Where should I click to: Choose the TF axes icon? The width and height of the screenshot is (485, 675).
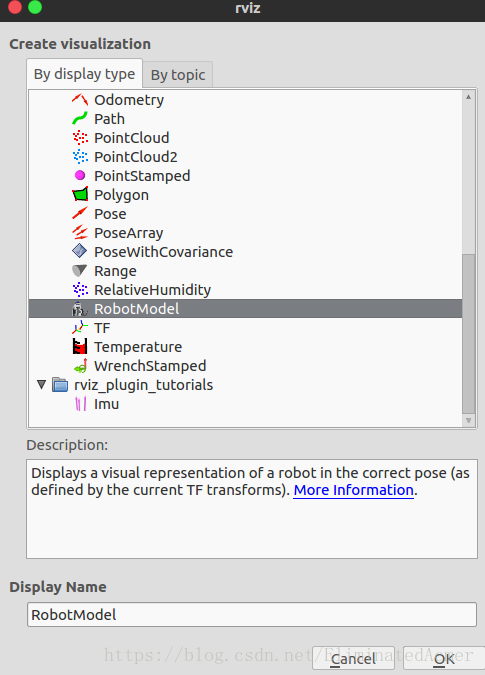[x=80, y=328]
